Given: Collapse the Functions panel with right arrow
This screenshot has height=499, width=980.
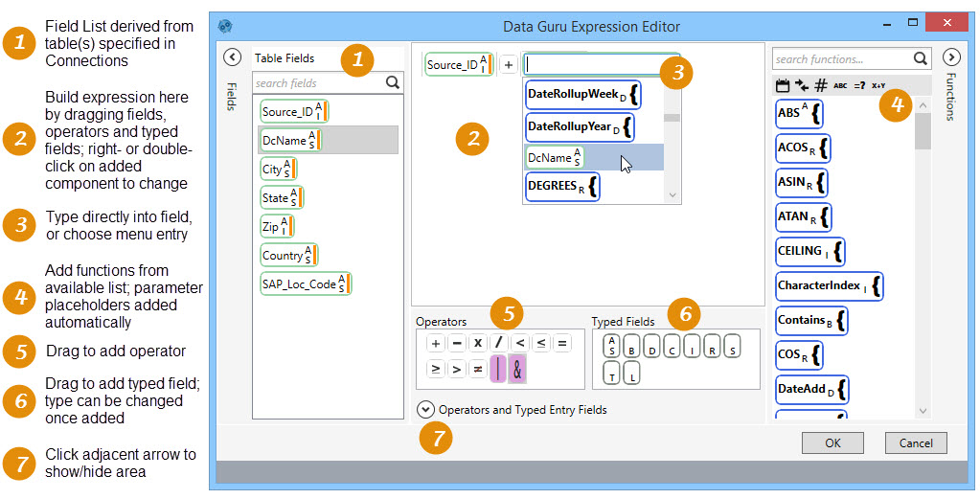Looking at the screenshot, I should (950, 57).
